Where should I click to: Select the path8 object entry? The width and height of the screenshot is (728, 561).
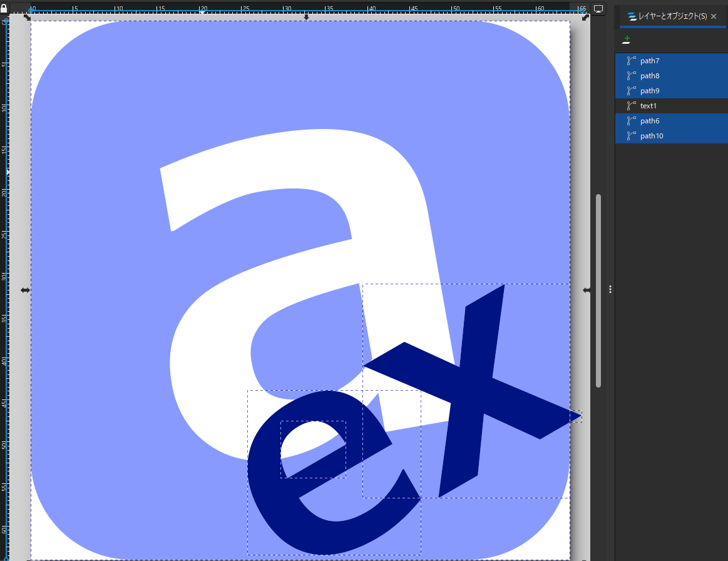pos(650,76)
